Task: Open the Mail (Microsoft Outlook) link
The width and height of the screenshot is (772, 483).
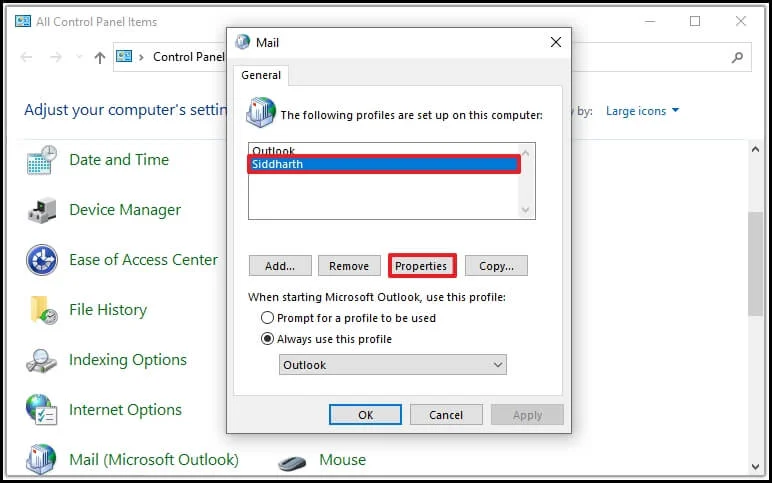Action: coord(154,460)
